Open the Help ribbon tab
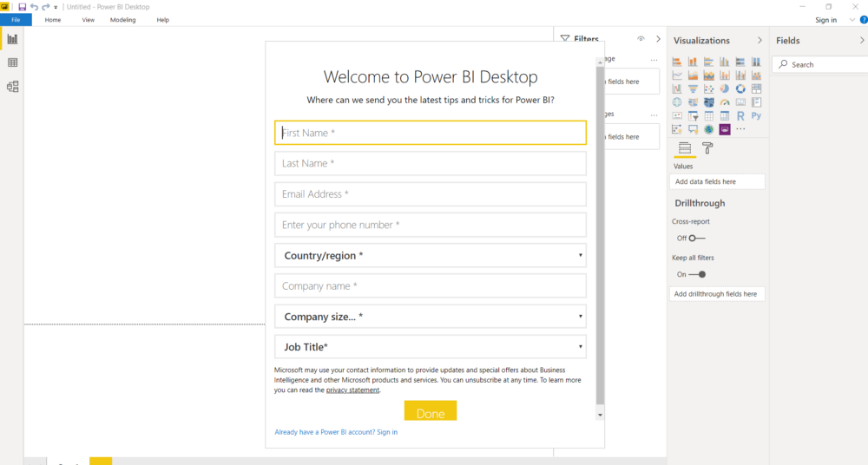 coord(163,20)
